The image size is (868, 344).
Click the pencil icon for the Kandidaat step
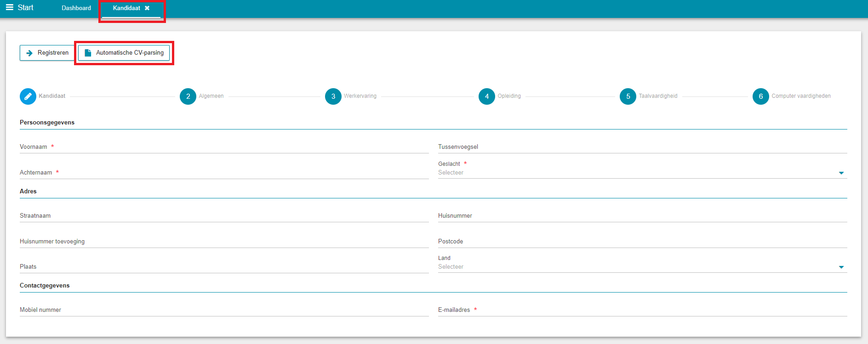pyautogui.click(x=28, y=96)
